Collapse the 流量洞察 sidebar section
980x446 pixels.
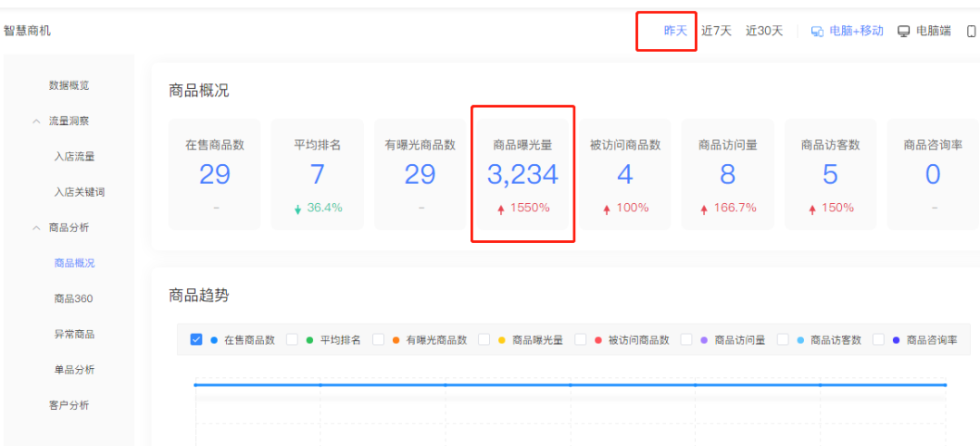click(x=36, y=121)
